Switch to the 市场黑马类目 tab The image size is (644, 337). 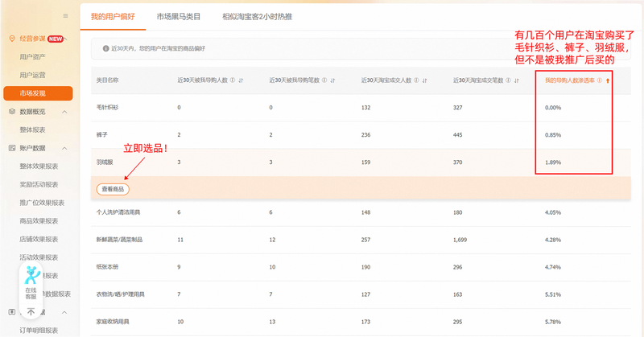[178, 17]
